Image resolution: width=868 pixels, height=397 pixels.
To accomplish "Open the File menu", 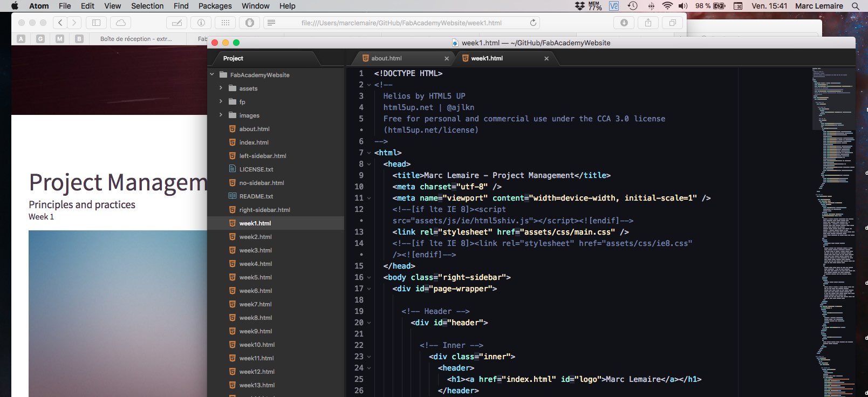I will pyautogui.click(x=65, y=6).
